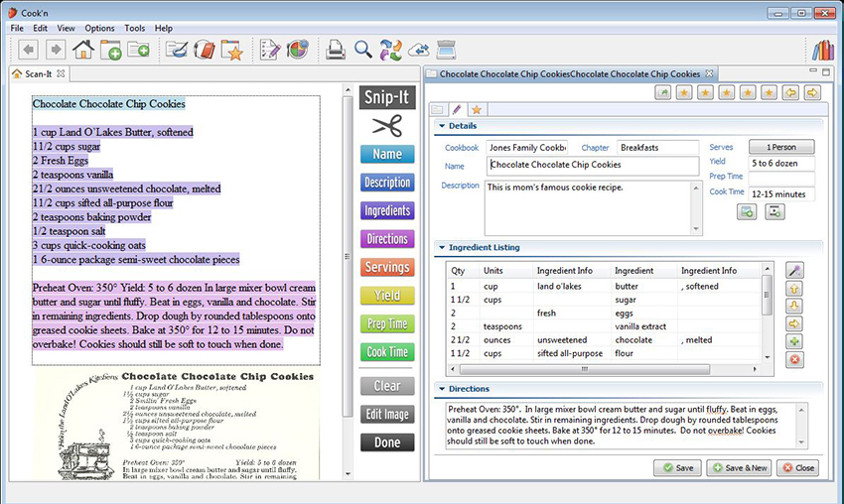The height and width of the screenshot is (504, 844).
Task: Open the Cookbook dropdown field
Action: click(527, 148)
